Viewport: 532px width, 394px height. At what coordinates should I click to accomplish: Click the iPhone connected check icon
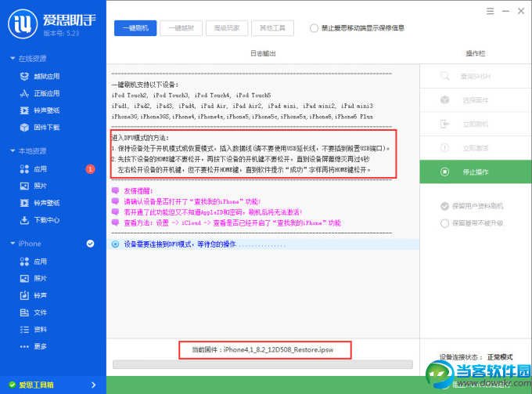90,244
